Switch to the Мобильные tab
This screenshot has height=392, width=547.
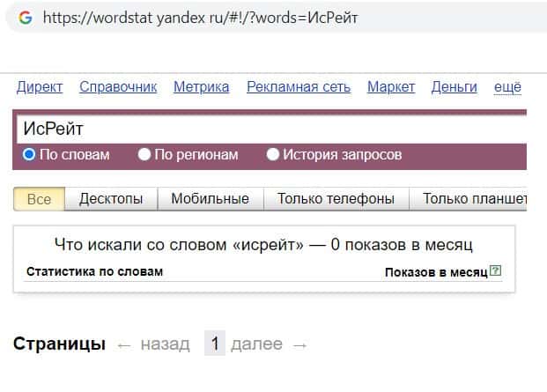pos(211,199)
